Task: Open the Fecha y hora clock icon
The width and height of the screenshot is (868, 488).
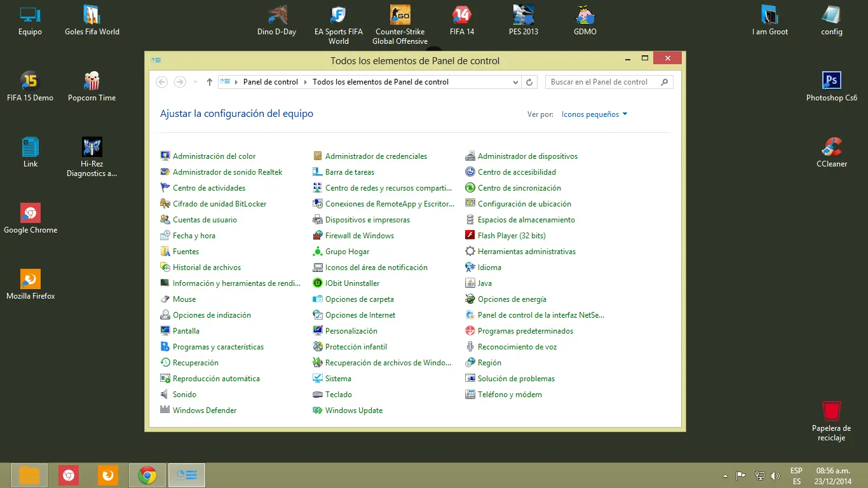Action: [165, 236]
